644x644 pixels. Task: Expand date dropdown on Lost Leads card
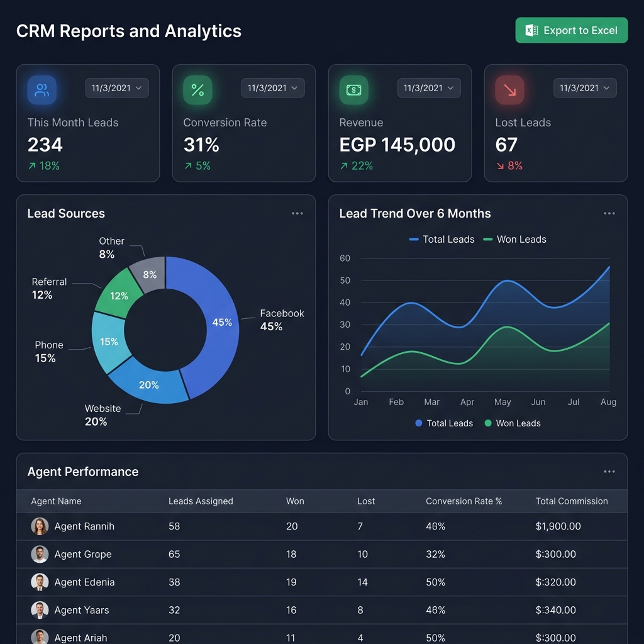click(x=586, y=88)
